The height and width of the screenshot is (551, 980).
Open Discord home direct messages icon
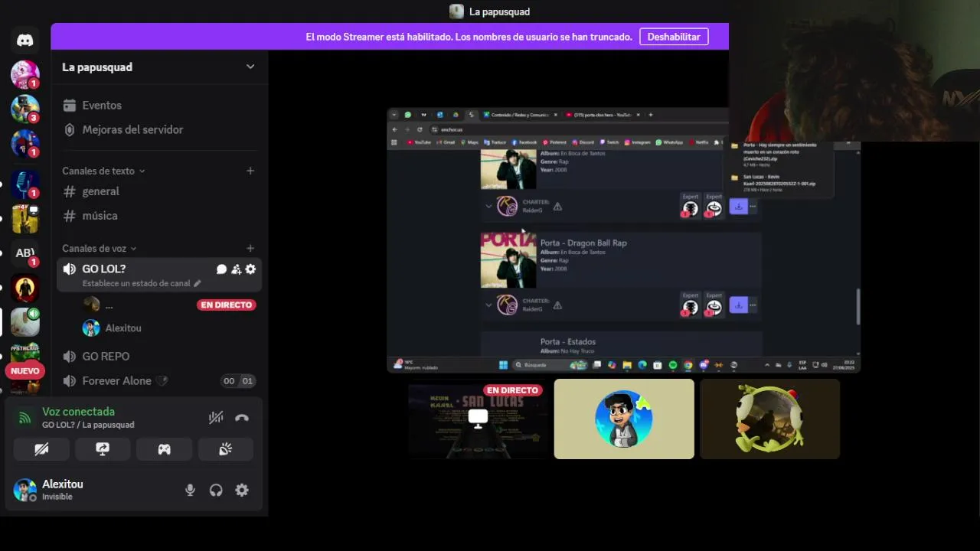pos(24,40)
